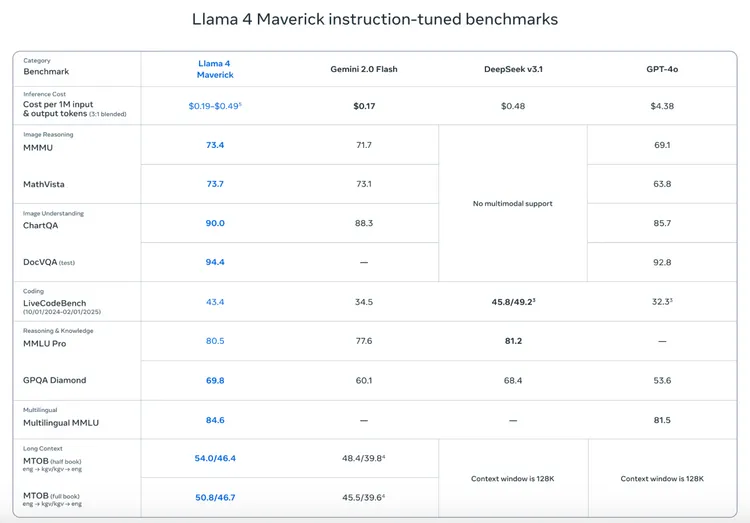750x523 pixels.
Task: Click the ChartQA benchmark row label
Action: pyautogui.click(x=43, y=225)
